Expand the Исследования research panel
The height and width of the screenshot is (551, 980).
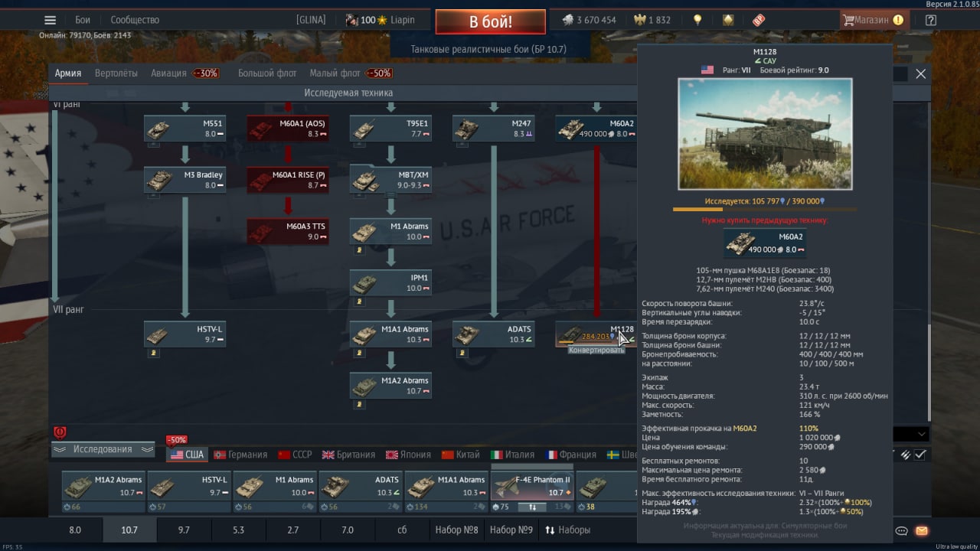coord(103,449)
